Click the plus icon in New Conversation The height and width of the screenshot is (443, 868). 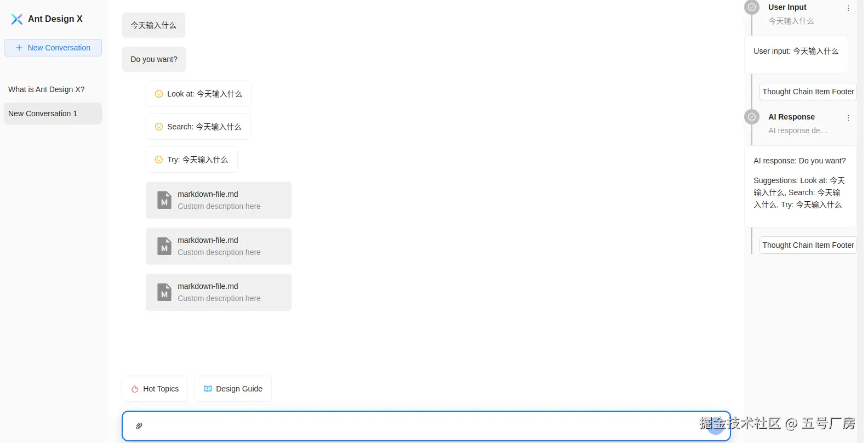coord(19,48)
